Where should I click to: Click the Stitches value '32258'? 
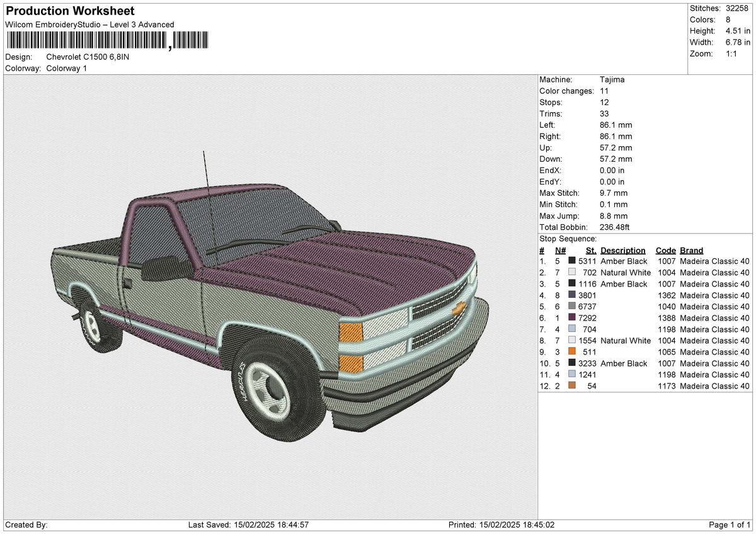pyautogui.click(x=738, y=8)
